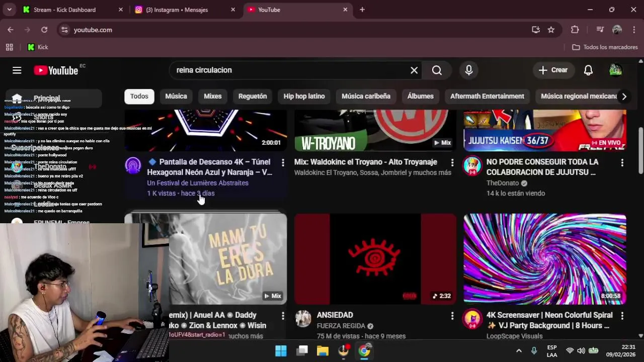
Task: Open the neon spiral screensaver thumbnail
Action: click(545, 258)
